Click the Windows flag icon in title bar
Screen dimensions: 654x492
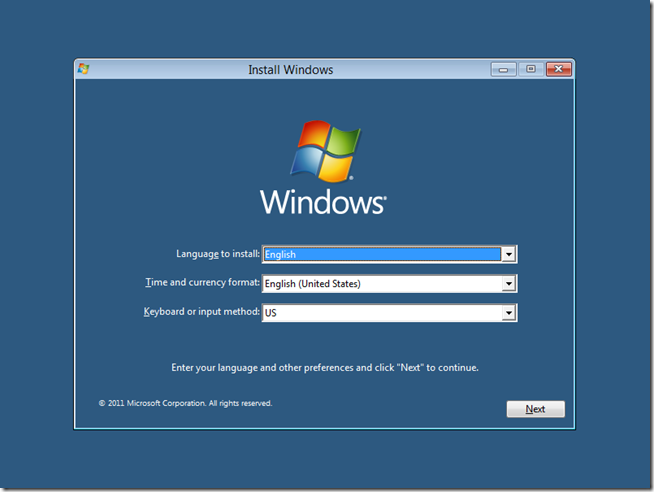point(83,69)
